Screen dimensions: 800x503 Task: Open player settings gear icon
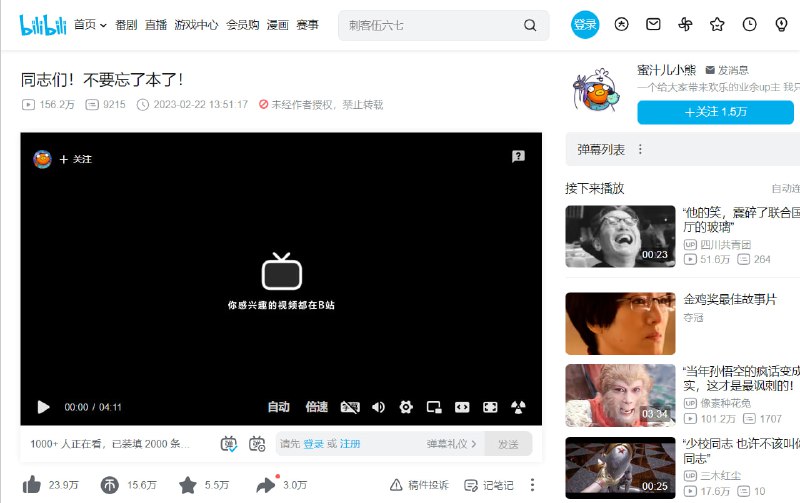coord(406,407)
